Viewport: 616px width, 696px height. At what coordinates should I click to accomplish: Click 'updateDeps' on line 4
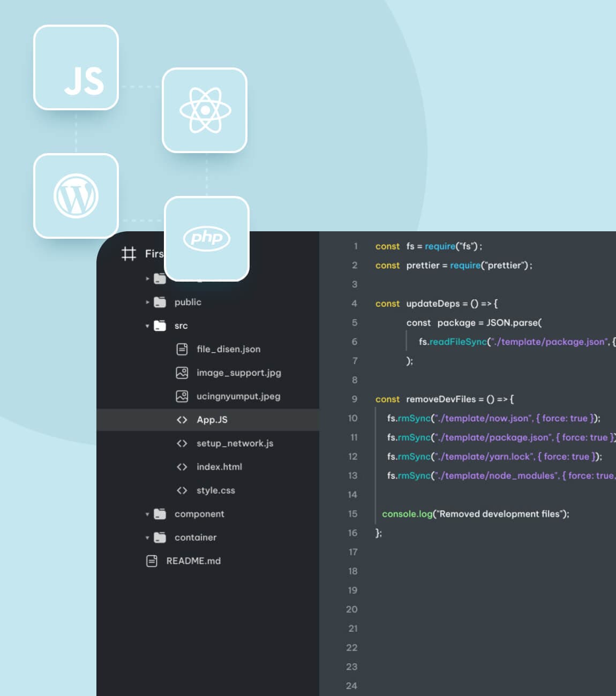[433, 304]
